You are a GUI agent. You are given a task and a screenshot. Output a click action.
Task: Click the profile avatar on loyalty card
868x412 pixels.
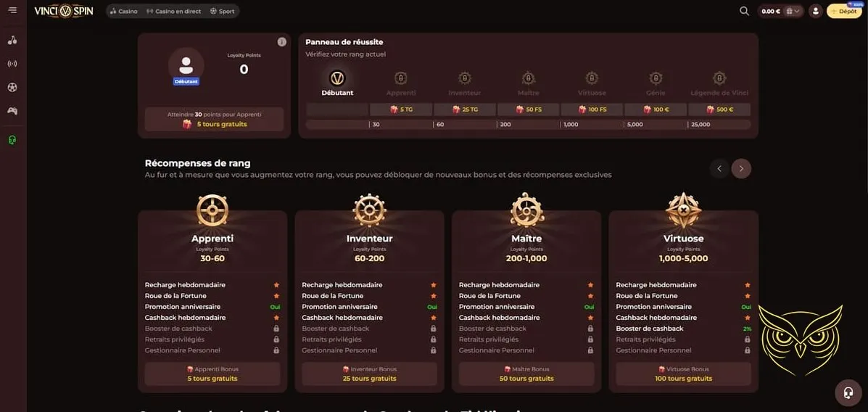(186, 65)
